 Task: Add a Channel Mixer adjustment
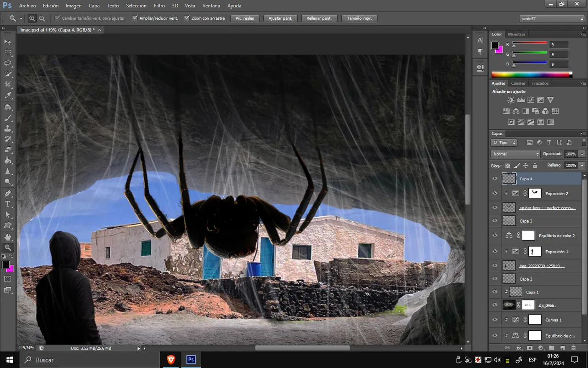point(545,111)
